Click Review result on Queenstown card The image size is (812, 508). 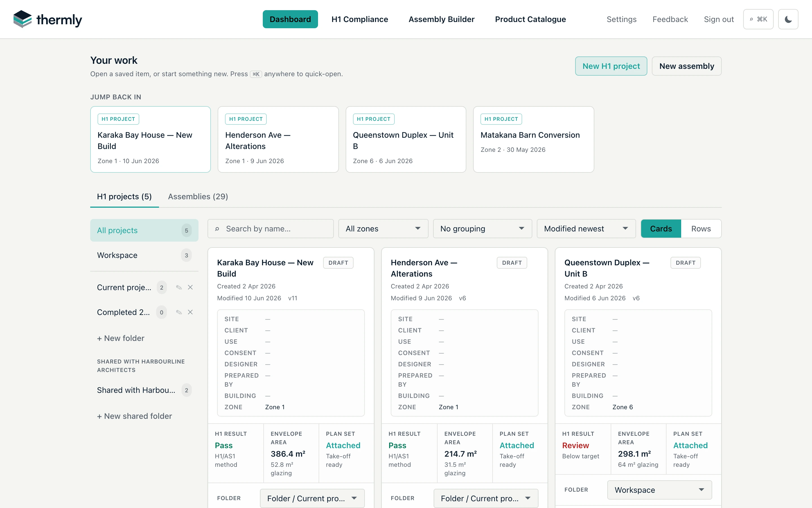pos(575,445)
